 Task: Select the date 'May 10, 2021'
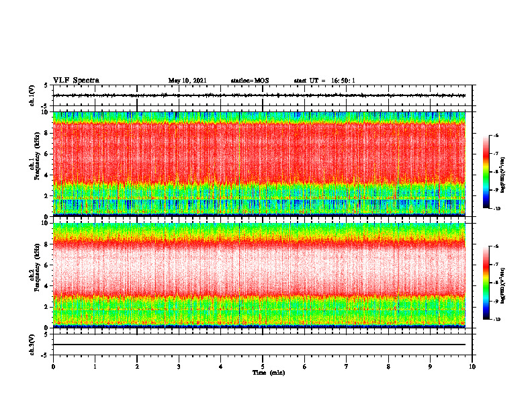point(187,81)
